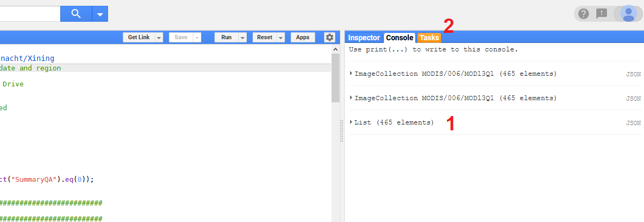Screen dimensions: 644x222
Task: Click the search magnifier button
Action: 76,14
